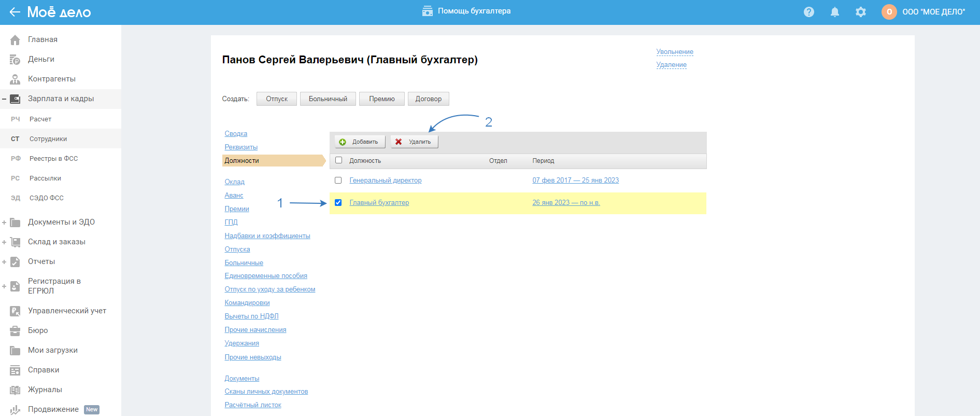
Task: Expand the Регистрация в ЕГРЮЛ section
Action: (x=4, y=286)
